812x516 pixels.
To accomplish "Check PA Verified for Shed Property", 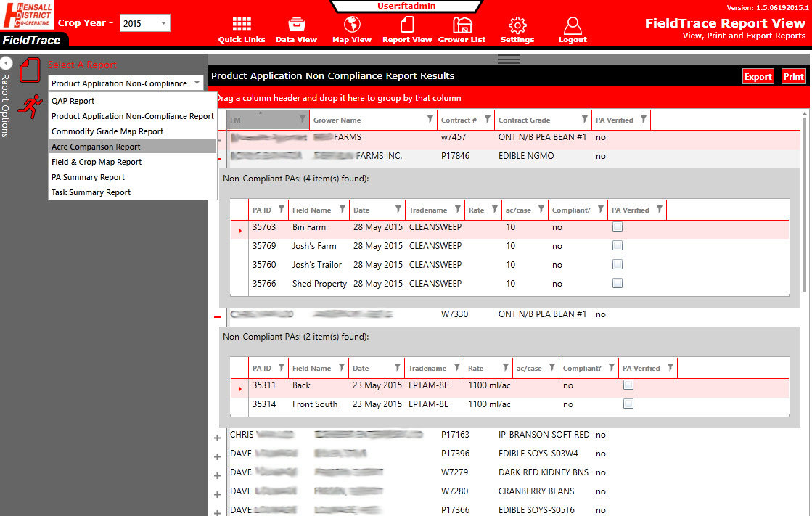I will pos(618,283).
